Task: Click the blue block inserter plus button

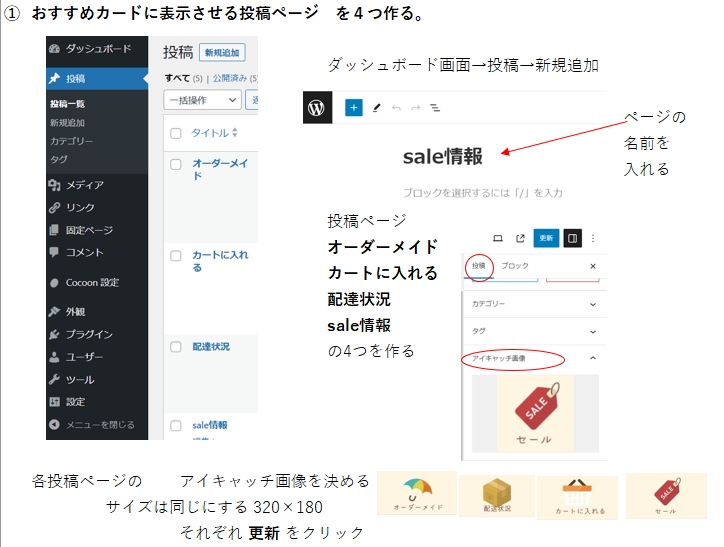Action: 353,108
